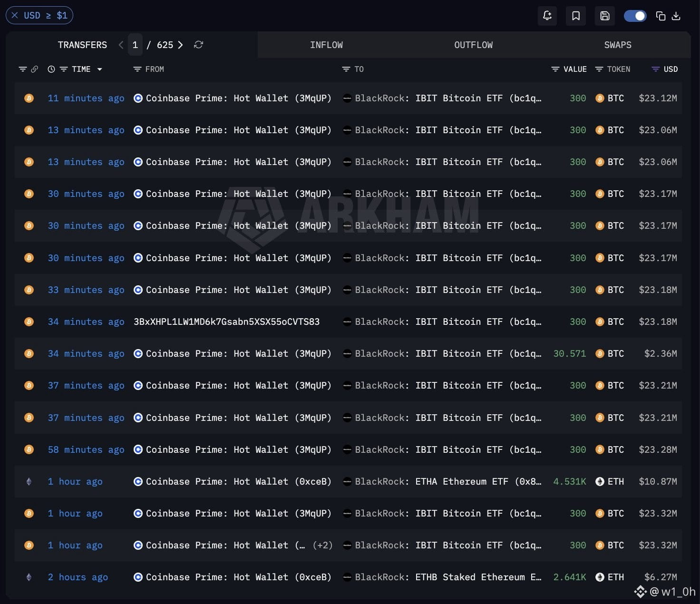Open the alert bell icon
The width and height of the screenshot is (700, 604).
(x=547, y=16)
